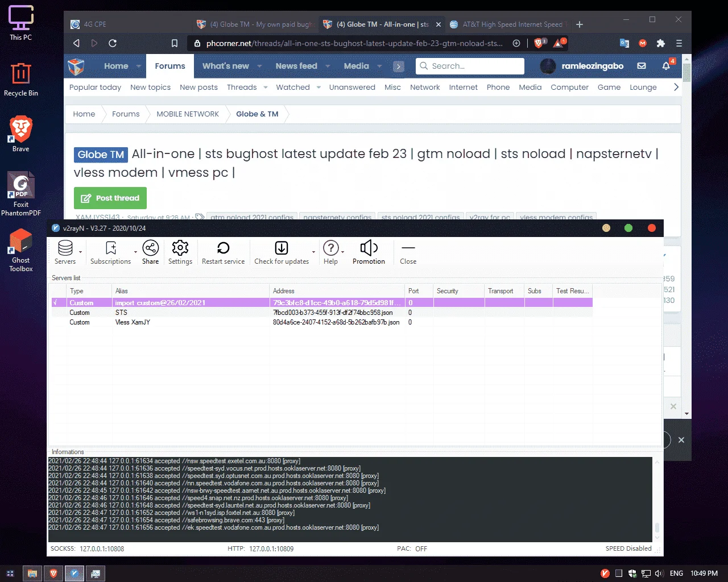Click the Post thread button
728x582 pixels.
click(110, 198)
